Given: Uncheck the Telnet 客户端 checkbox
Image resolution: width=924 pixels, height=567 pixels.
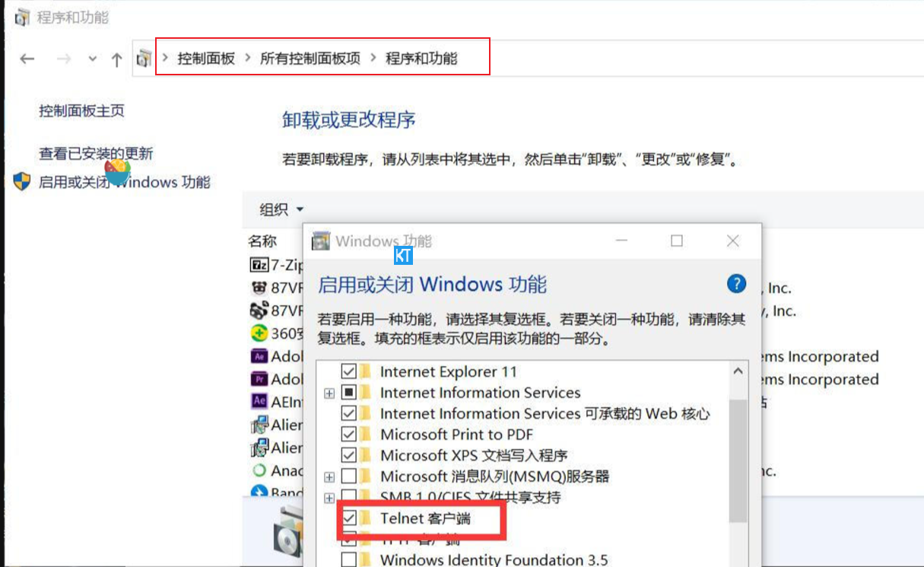Looking at the screenshot, I should pyautogui.click(x=349, y=518).
